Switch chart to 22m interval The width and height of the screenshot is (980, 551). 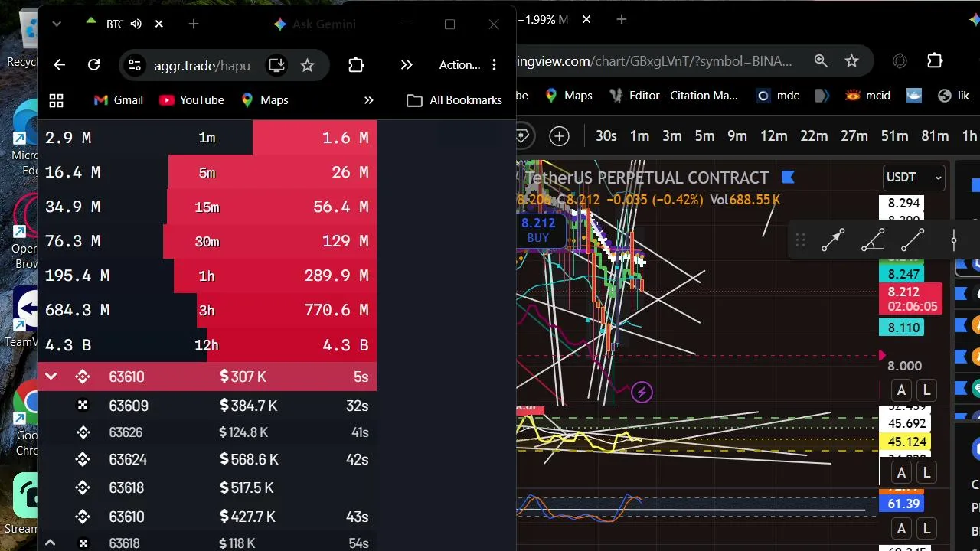pos(814,136)
